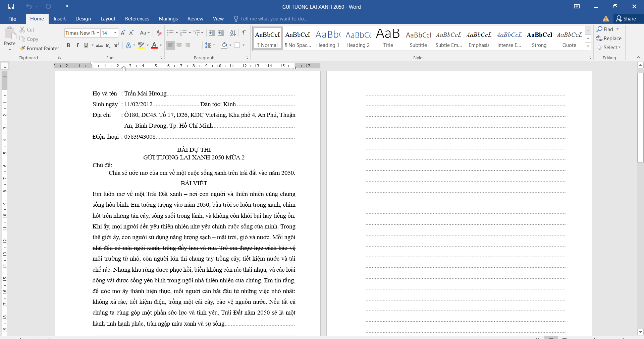Screen dimensions: 644x339
Task: Toggle superscript formatting
Action: 117,45
